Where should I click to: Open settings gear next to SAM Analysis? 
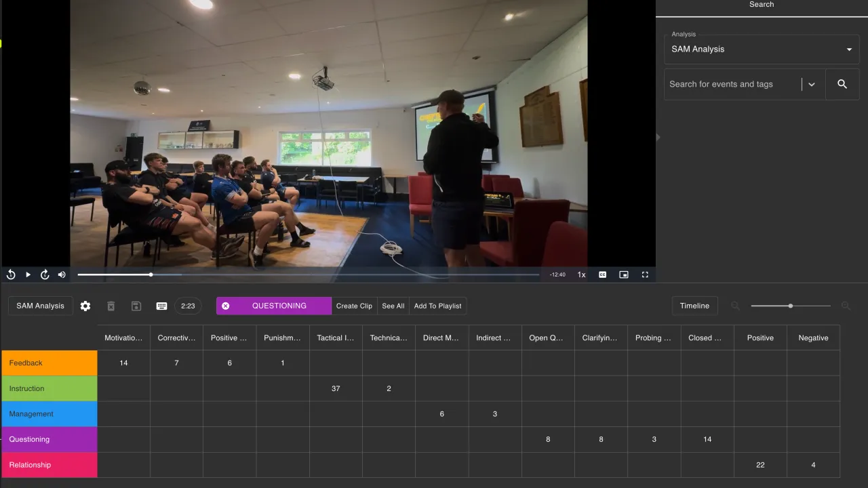[x=85, y=306]
